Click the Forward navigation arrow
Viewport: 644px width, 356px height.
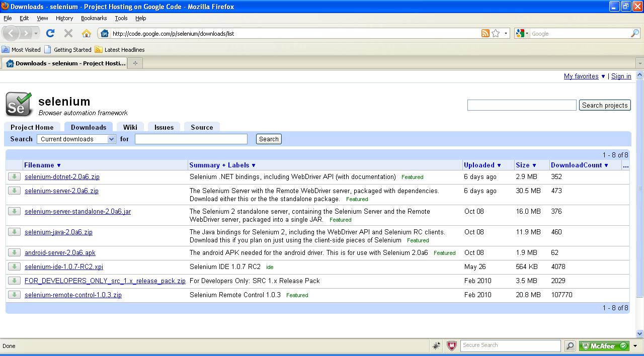26,34
